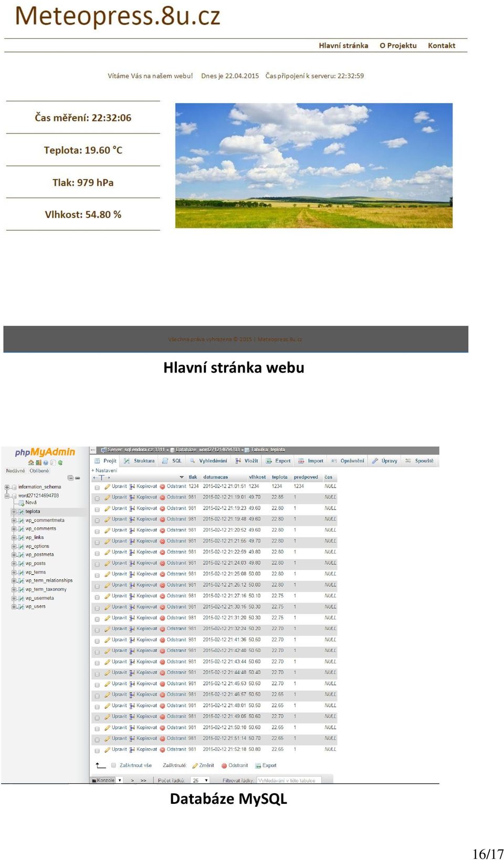Expand the teplota table node
Screen dimensions: 504x860
14,511
